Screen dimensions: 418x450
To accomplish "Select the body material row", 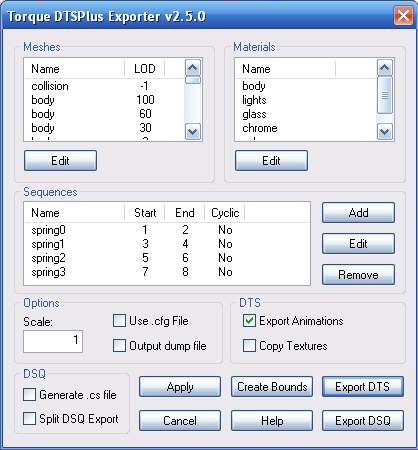I will point(306,86).
